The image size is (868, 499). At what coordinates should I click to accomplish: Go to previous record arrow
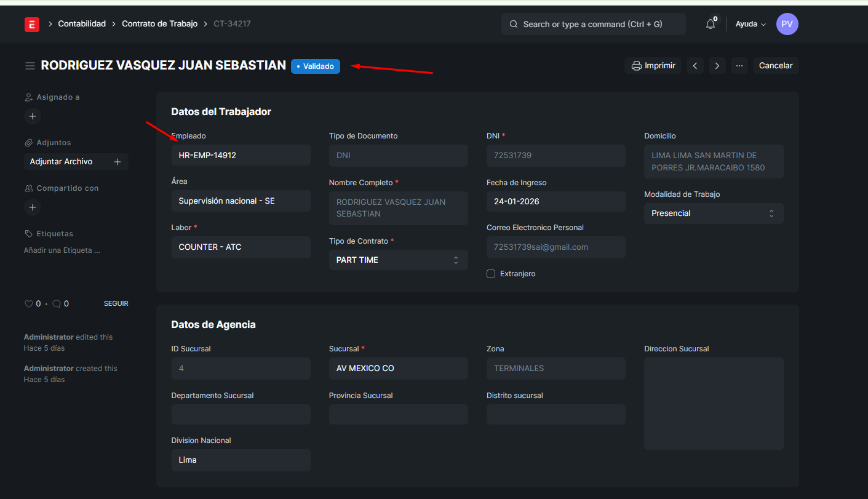[x=695, y=66]
